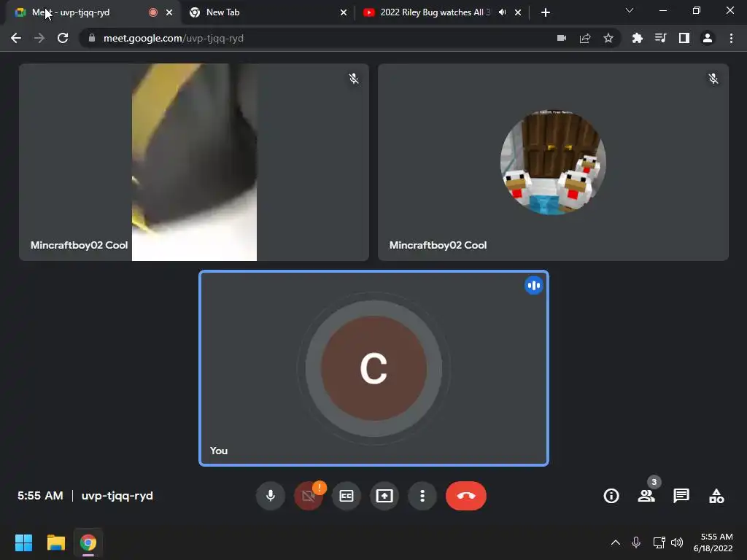The height and width of the screenshot is (560, 747).
Task: Open File Explorer from the taskbar
Action: (55, 542)
